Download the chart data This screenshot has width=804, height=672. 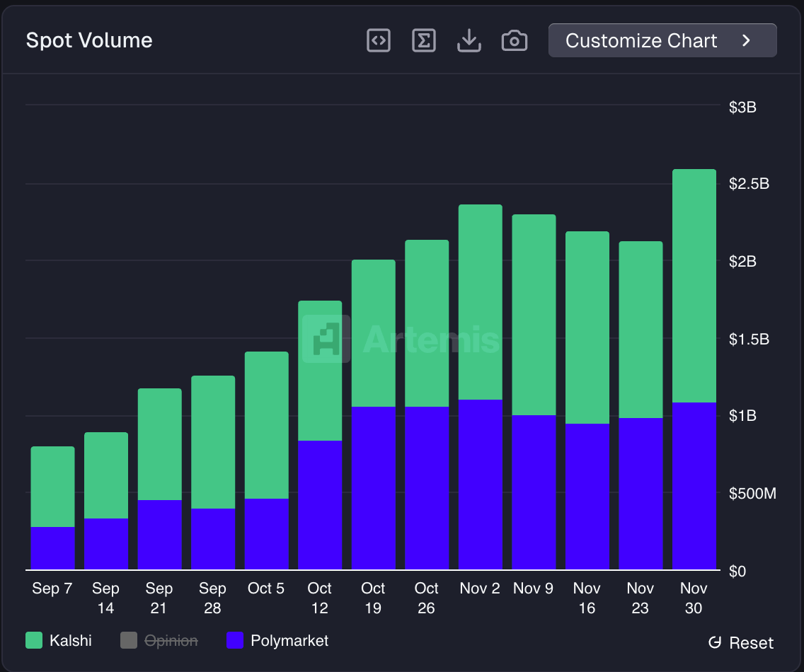click(x=469, y=41)
